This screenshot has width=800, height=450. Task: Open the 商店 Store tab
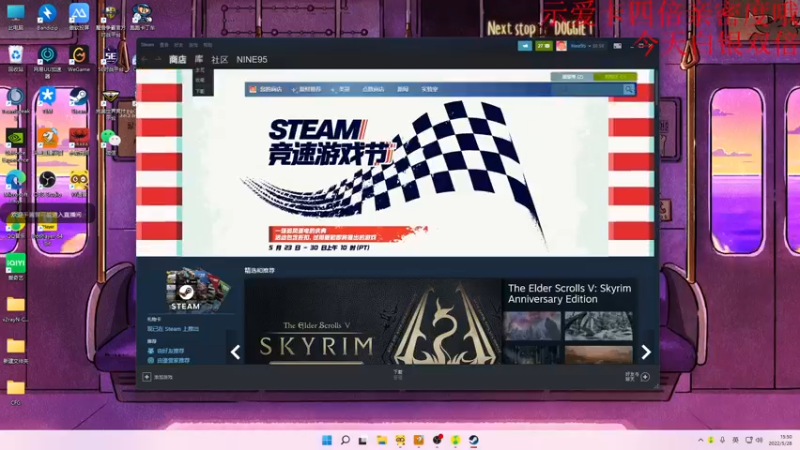pos(178,60)
